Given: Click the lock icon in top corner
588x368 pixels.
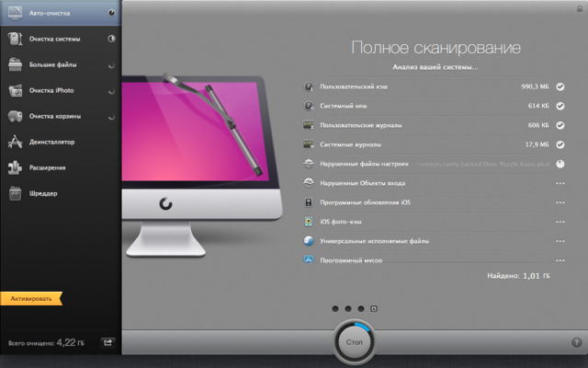Looking at the screenshot, I should pos(580,8).
